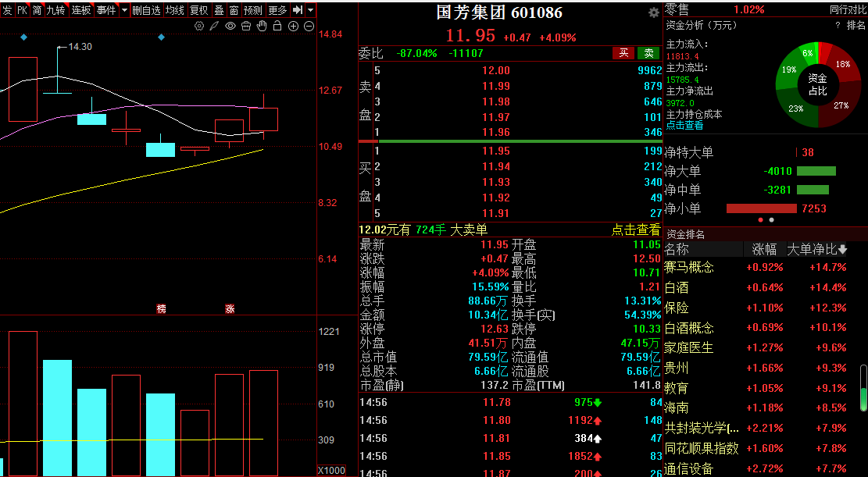The height and width of the screenshot is (477, 868).
Task: Open the 更多 more menu
Action: (x=277, y=10)
